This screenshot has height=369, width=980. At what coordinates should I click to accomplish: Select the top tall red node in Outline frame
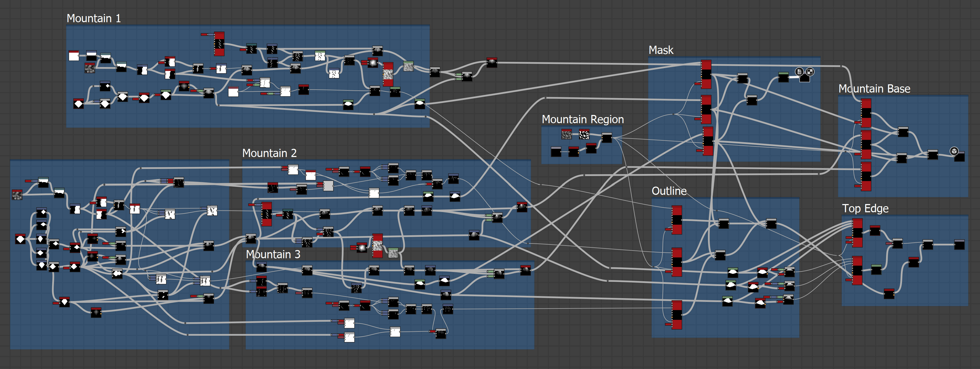coord(677,220)
